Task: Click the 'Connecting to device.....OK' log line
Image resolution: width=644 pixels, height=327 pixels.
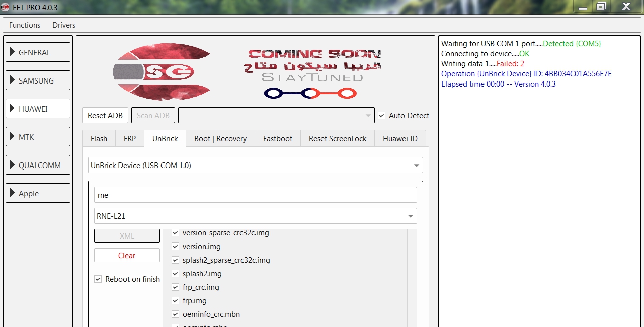Action: click(486, 54)
